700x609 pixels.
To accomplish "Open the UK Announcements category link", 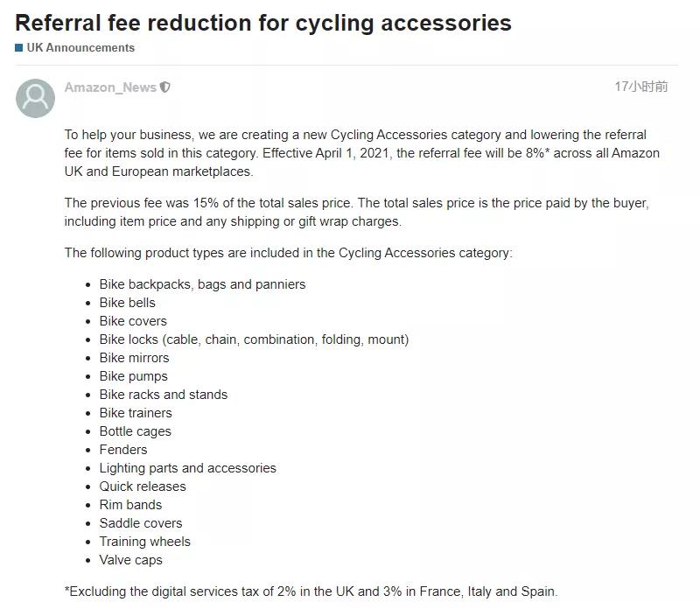I will click(x=80, y=48).
